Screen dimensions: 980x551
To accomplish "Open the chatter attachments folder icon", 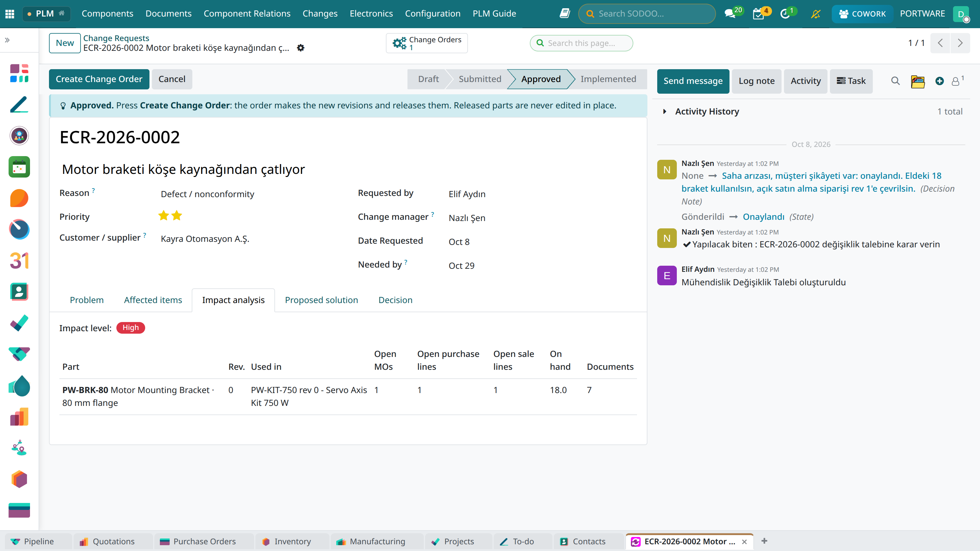I will tap(918, 81).
